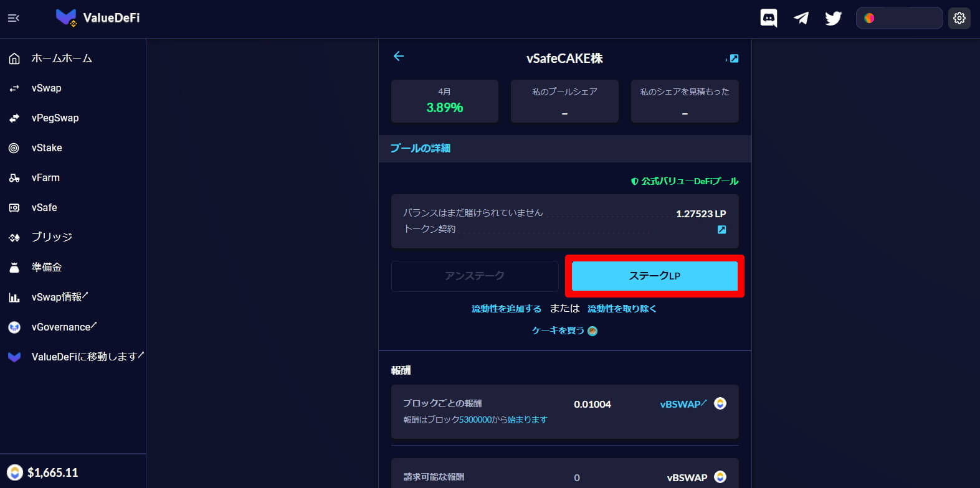Click the 公式バリューDeFiプール badge
The width and height of the screenshot is (980, 488).
685,181
